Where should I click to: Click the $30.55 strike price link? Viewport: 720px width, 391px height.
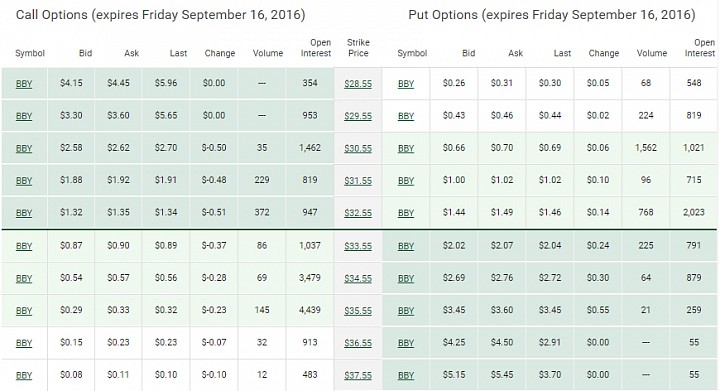point(358,149)
